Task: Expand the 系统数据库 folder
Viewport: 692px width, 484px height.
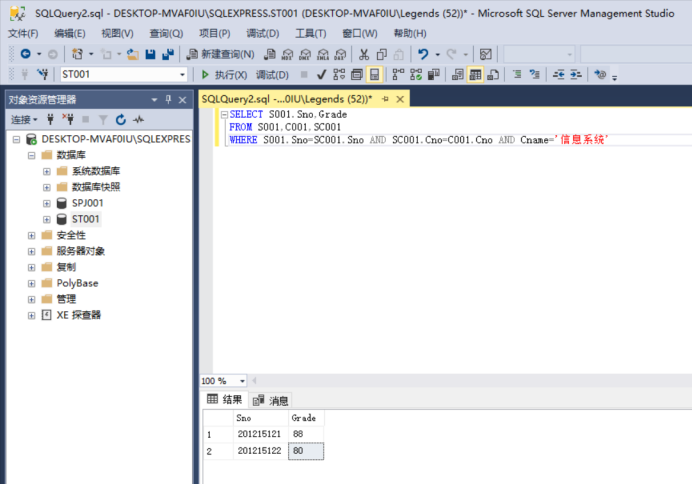Action: click(47, 171)
